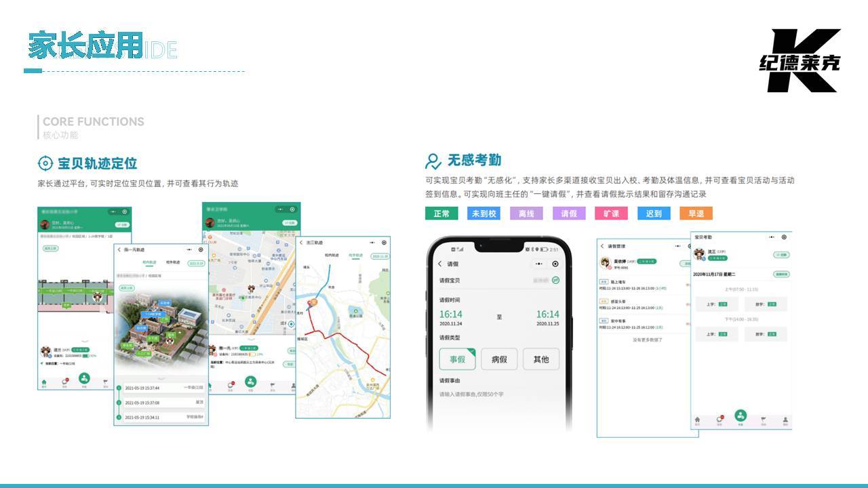This screenshot has height=488, width=868.
Task: Open the message icon with the red badge
Action: point(720,418)
